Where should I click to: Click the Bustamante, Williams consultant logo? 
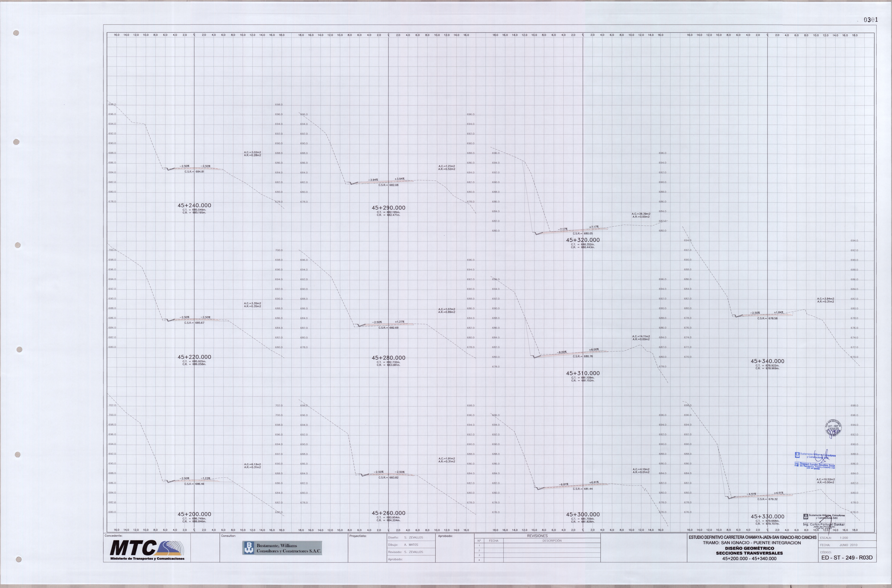click(282, 548)
